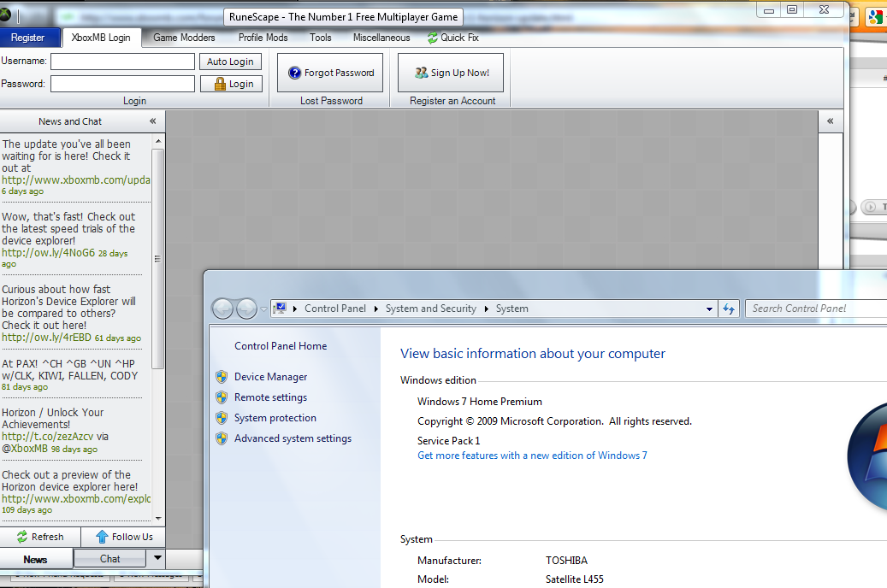Click Refresh in the news panel
The width and height of the screenshot is (887, 588).
(x=39, y=537)
